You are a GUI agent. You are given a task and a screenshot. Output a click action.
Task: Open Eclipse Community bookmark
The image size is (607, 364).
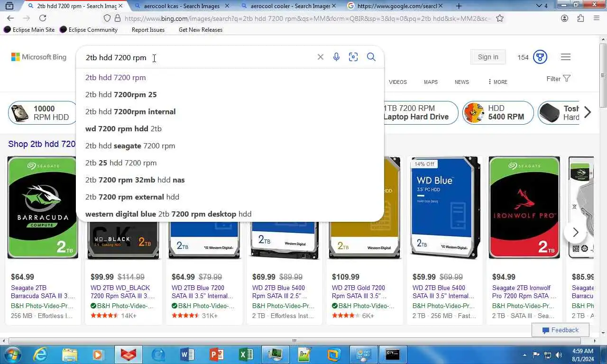89,29
